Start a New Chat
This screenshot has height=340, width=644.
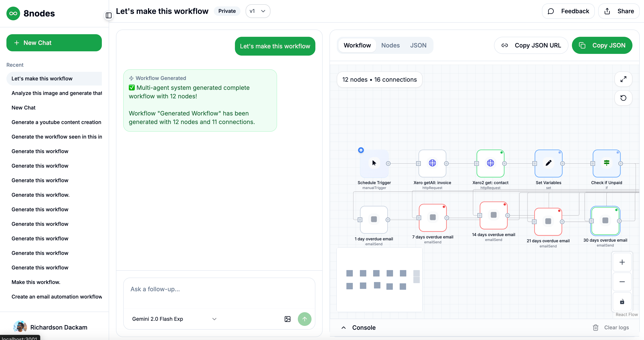(x=54, y=43)
